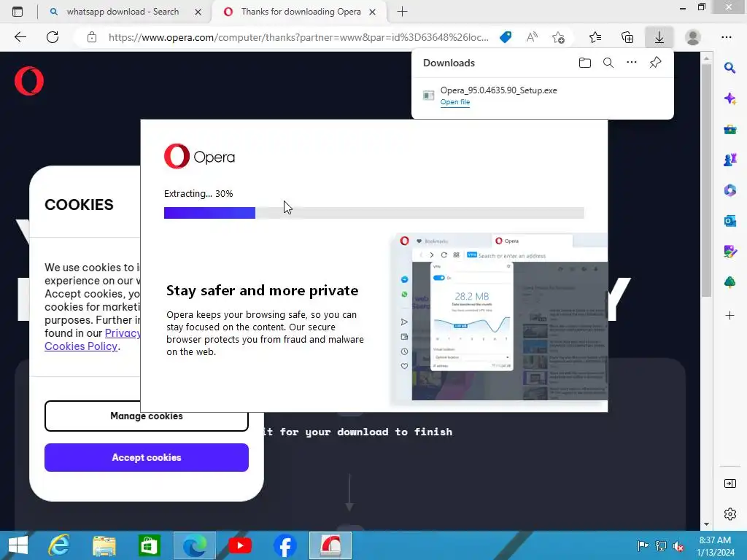
Task: Open Collections icon in toolbar
Action: click(x=627, y=37)
